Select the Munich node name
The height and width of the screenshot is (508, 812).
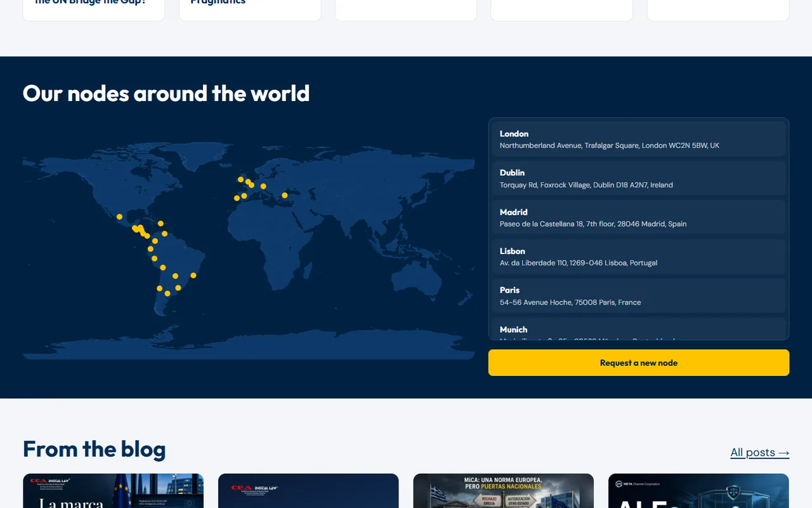coord(513,330)
